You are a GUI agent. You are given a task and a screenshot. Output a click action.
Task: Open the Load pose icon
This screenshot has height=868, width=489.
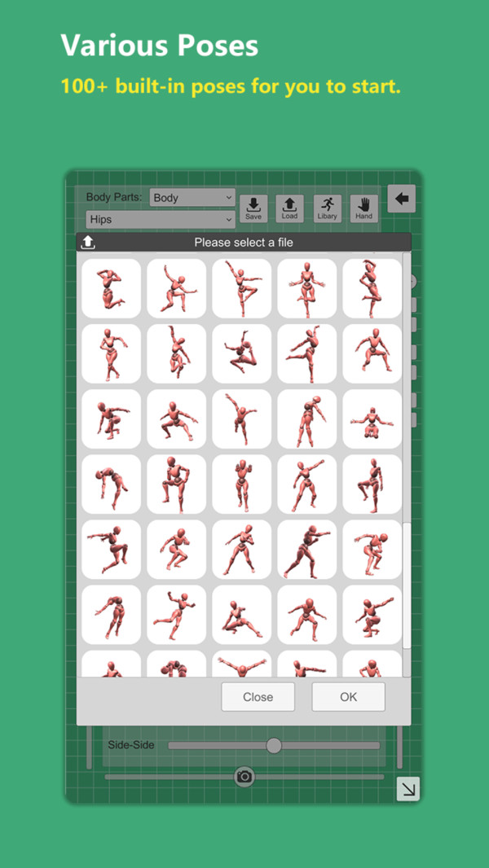coord(289,208)
